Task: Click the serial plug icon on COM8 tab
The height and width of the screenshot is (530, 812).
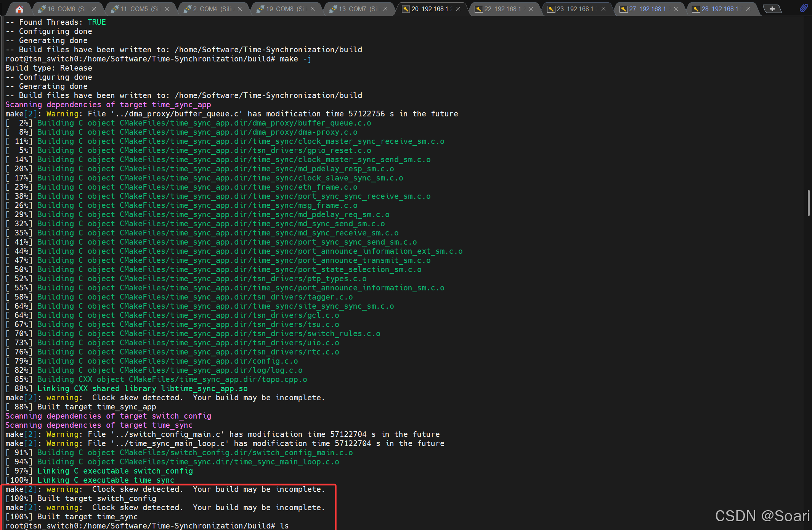Action: pos(261,9)
